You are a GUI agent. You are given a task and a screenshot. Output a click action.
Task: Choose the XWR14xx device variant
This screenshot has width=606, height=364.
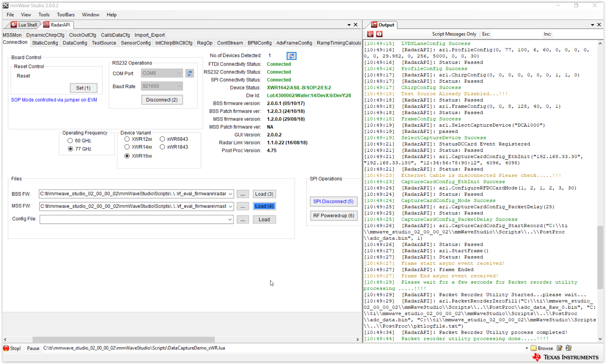[127, 147]
